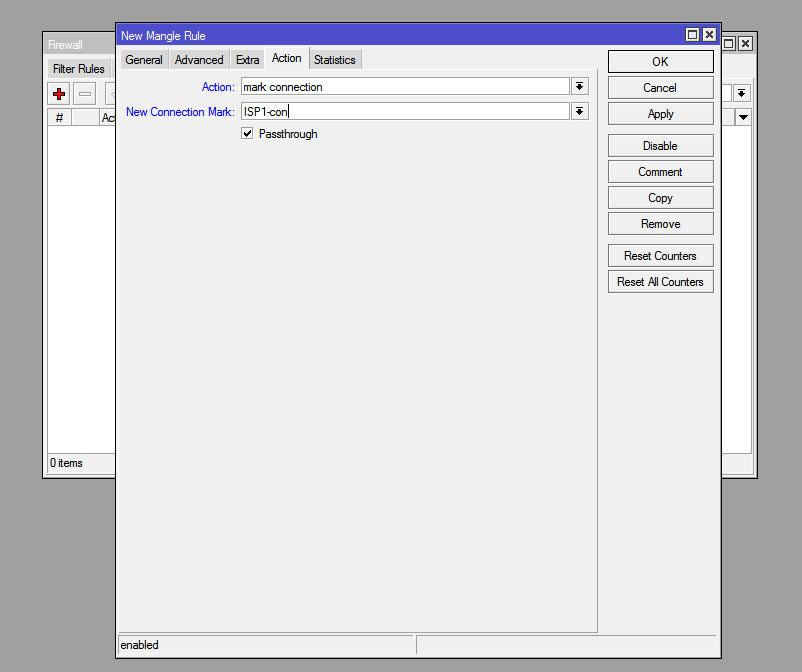802x672 pixels.
Task: Open the Filter Rules tab in Firewall
Action: (78, 69)
